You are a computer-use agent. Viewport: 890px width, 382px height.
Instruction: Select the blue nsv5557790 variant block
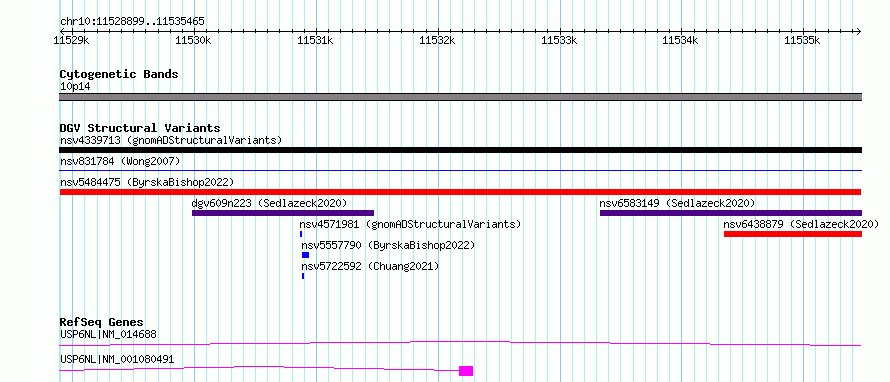click(305, 255)
